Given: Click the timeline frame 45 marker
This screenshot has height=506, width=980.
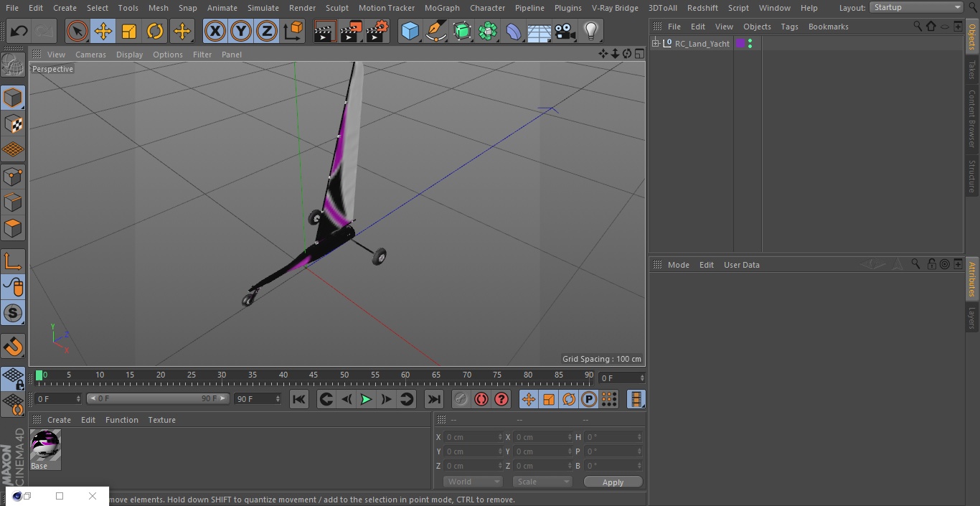Looking at the screenshot, I should coord(314,375).
